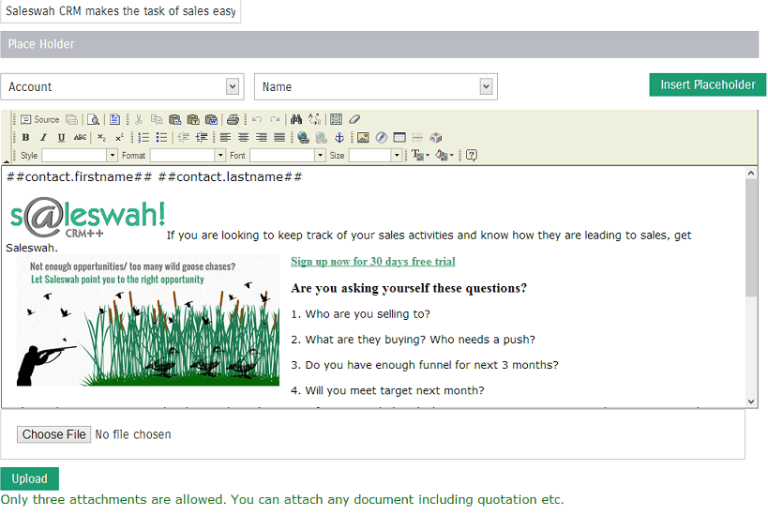Open the Font dropdown
768x516 pixels.
(288, 156)
